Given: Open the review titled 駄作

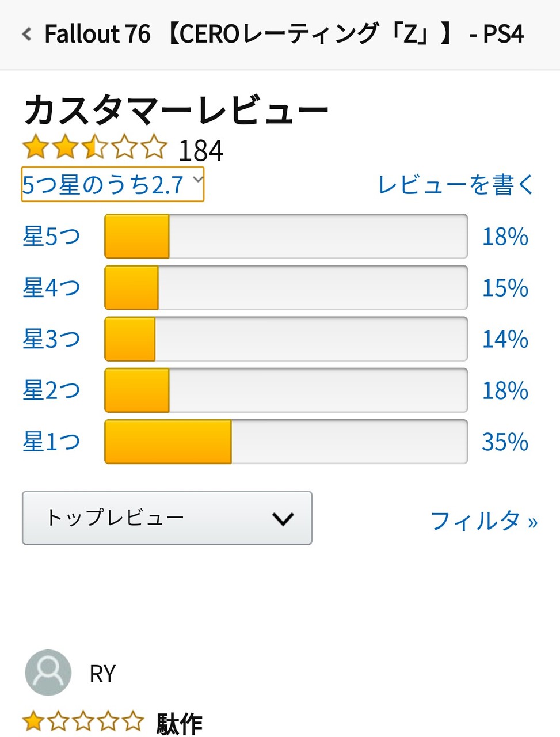Looking at the screenshot, I should click(180, 724).
